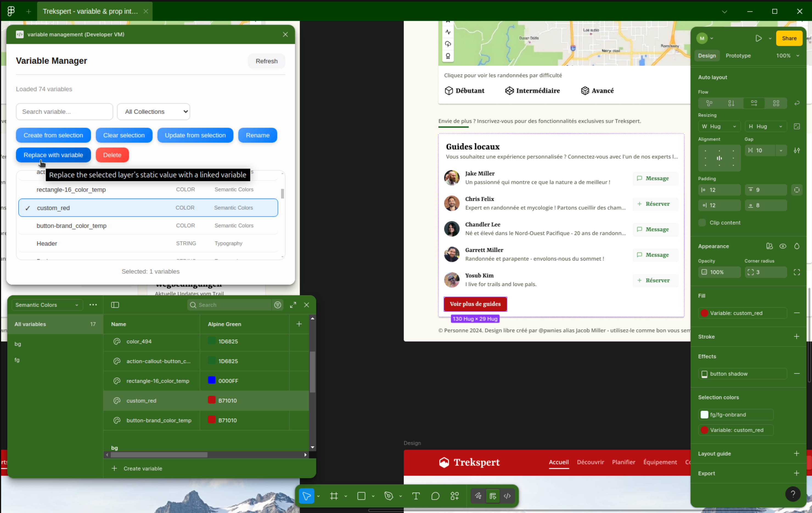The width and height of the screenshot is (812, 513).
Task: Switch to the Prototype tab
Action: [738, 56]
